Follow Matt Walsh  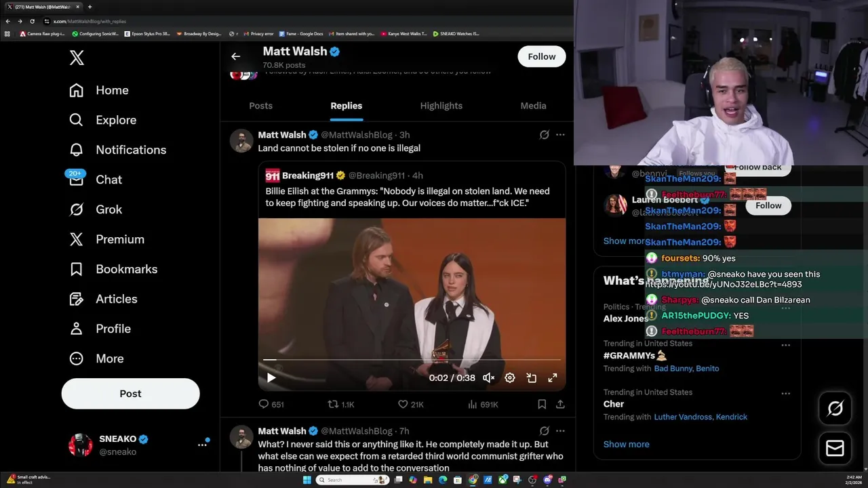click(x=542, y=56)
